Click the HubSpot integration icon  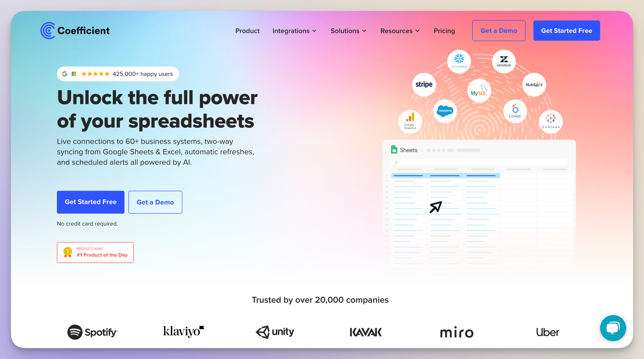534,85
